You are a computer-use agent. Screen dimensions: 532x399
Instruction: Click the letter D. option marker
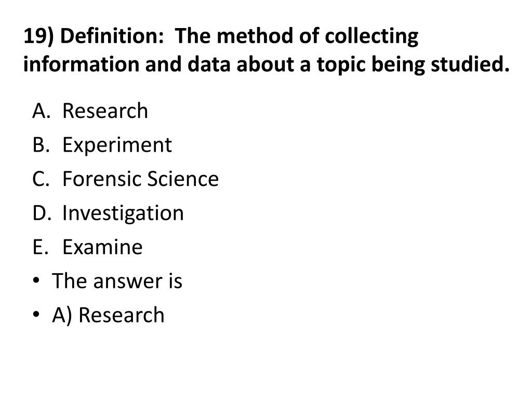click(x=40, y=214)
